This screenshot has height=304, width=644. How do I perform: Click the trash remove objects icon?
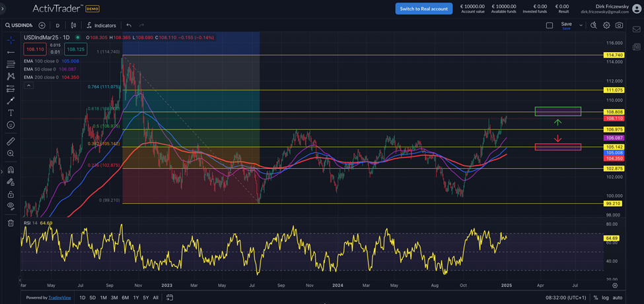11,223
